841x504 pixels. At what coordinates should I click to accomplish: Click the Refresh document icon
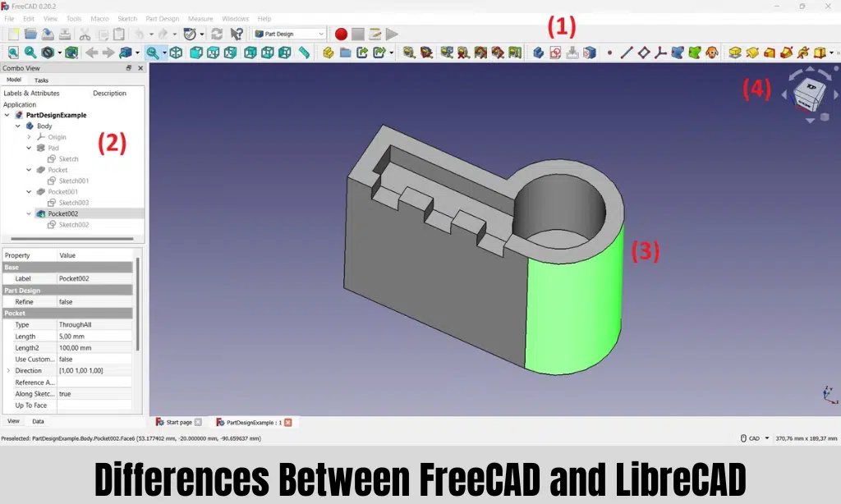pyautogui.click(x=216, y=34)
